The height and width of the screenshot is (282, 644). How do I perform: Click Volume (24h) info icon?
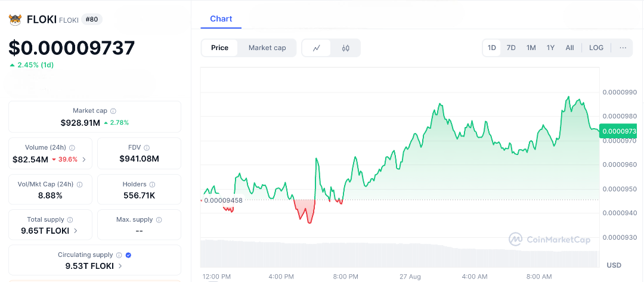(x=72, y=147)
